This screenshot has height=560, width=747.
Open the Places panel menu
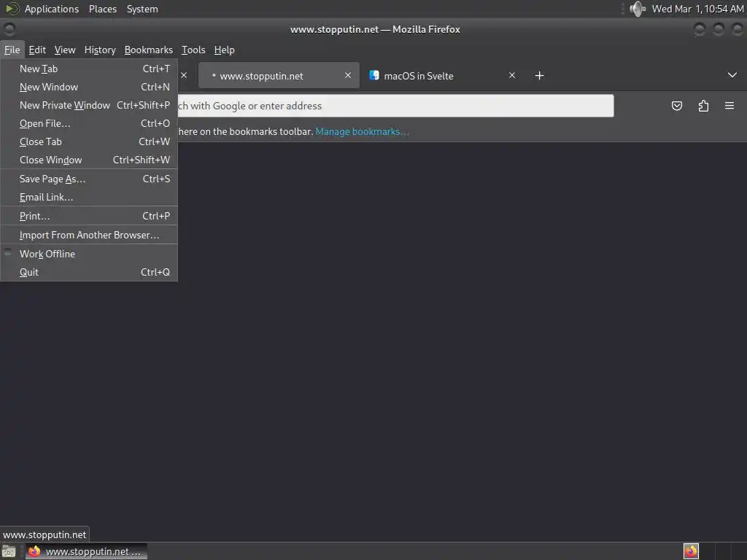(103, 9)
